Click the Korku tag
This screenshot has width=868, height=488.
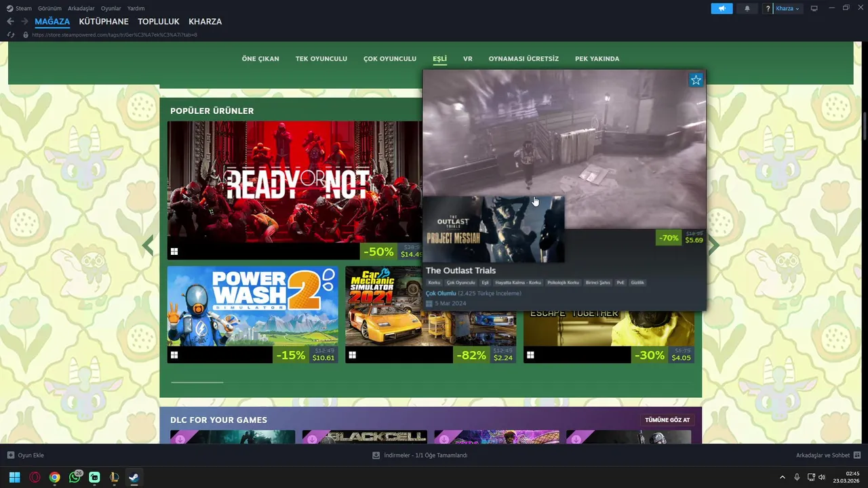(434, 283)
